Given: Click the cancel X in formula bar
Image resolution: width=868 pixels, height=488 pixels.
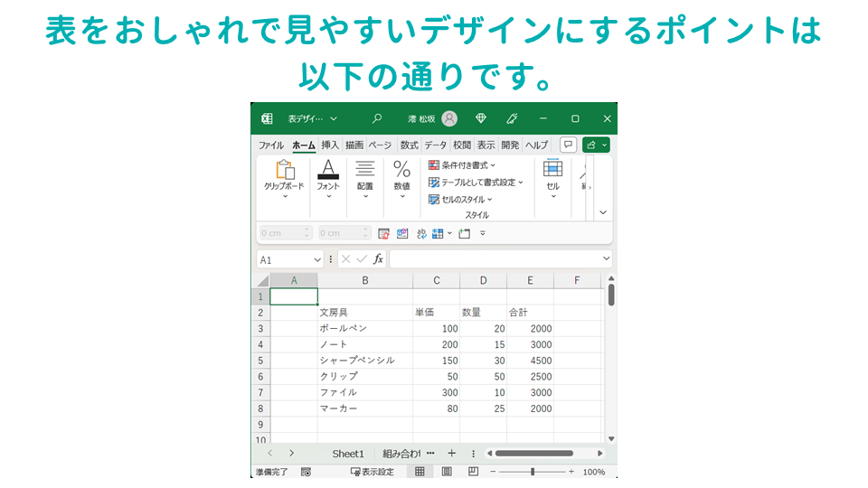Looking at the screenshot, I should (x=345, y=259).
